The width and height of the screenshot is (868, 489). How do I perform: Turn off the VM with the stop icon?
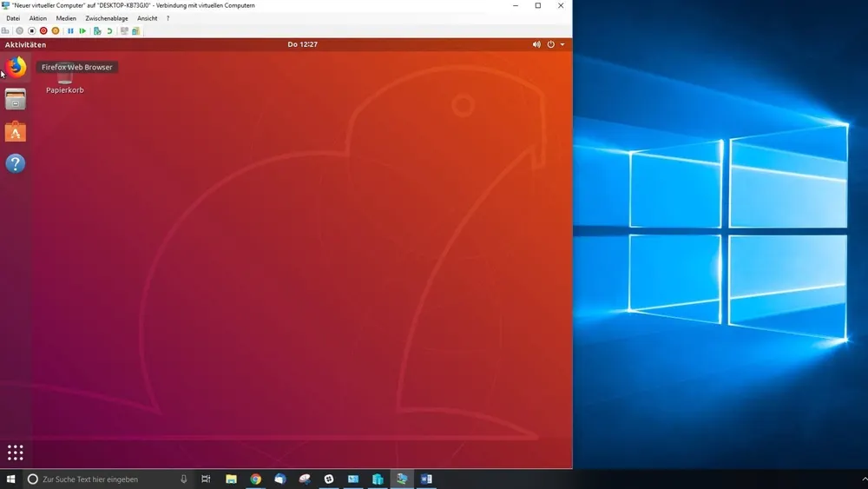tap(31, 31)
